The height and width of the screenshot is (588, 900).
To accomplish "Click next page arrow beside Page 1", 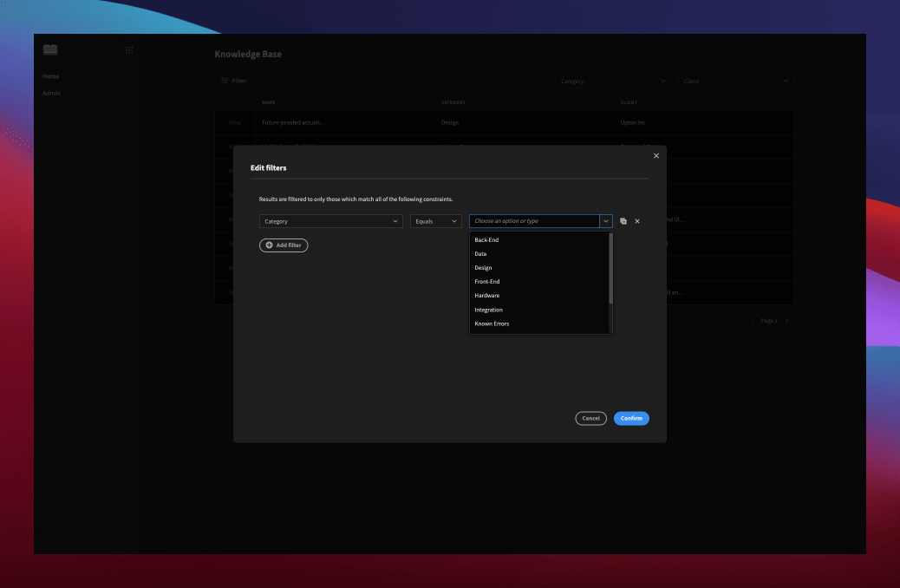I will (x=787, y=320).
